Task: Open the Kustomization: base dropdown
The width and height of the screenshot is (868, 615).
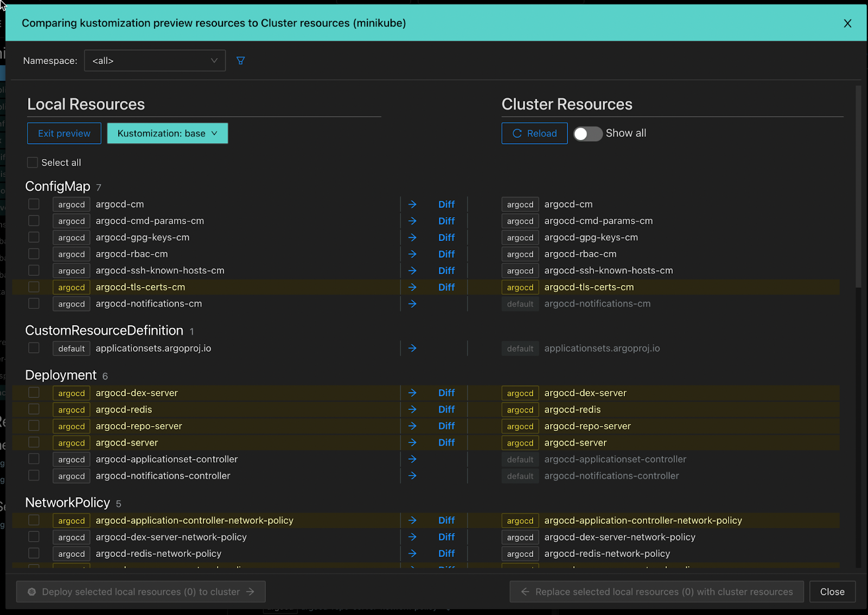Action: [x=168, y=134]
